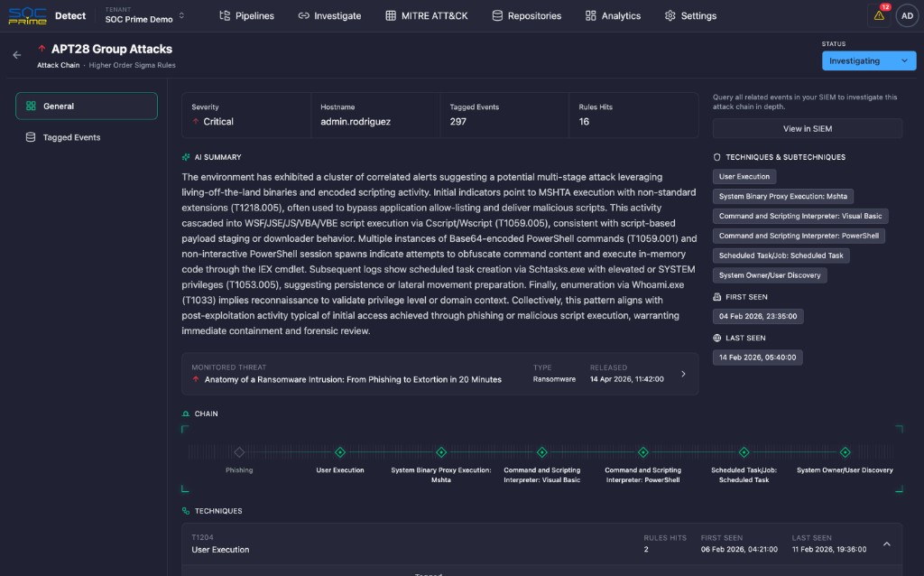924x576 pixels.
Task: Open monitored threat details via right chevron
Action: pos(684,374)
